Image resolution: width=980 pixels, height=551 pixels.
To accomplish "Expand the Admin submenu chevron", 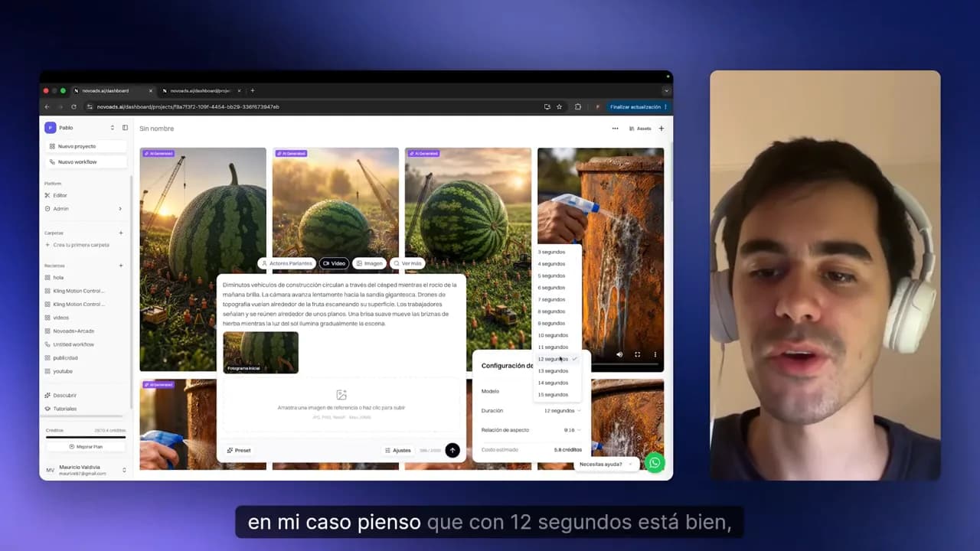I will click(x=120, y=208).
